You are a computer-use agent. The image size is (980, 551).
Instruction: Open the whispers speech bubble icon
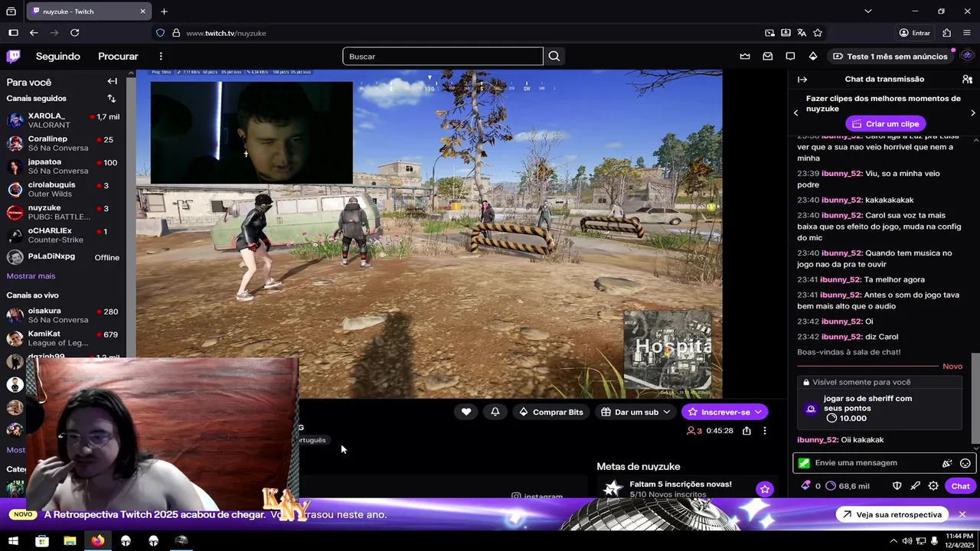pyautogui.click(x=790, y=56)
